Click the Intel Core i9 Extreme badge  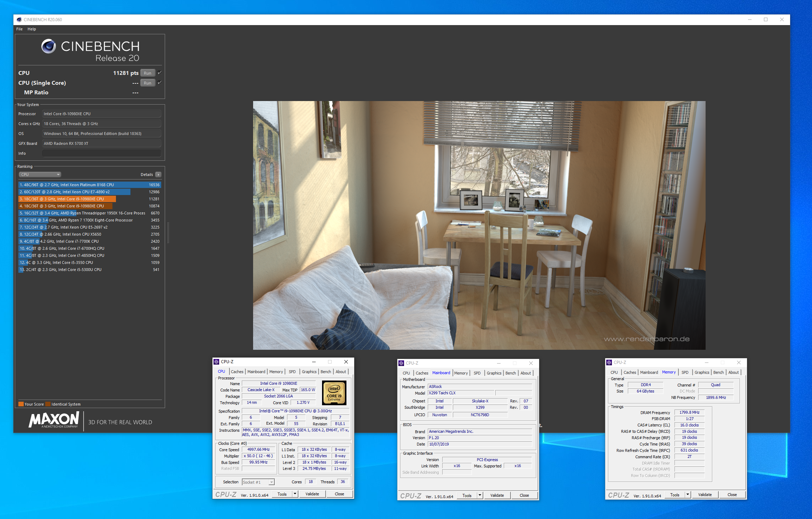tap(334, 393)
